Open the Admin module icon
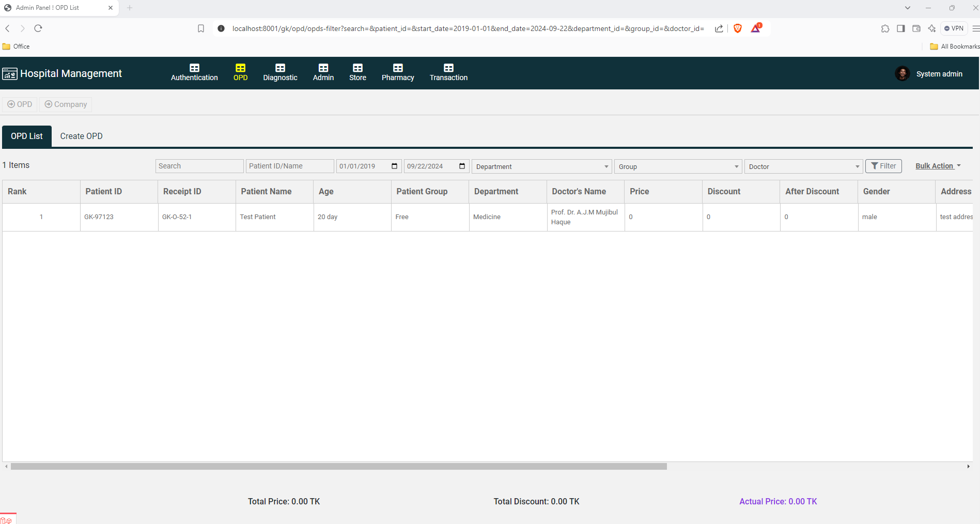Image resolution: width=980 pixels, height=524 pixels. pos(323,68)
